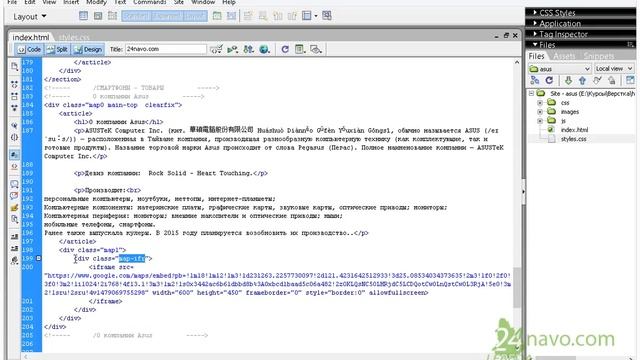Viewport: 640px width, 360px height.
Task: Click Open Documents icon in coding toolbar
Action: click(14, 67)
